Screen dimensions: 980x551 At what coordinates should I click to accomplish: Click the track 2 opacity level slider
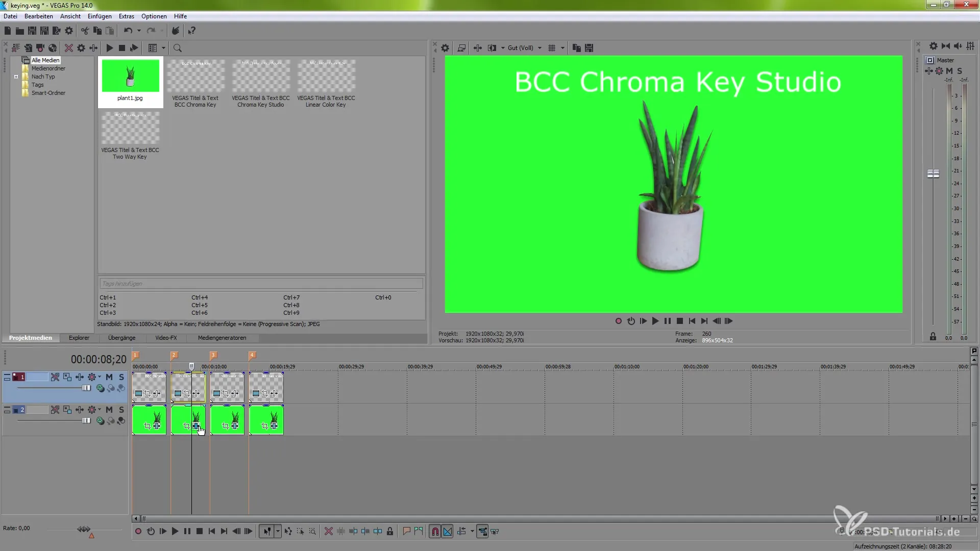(86, 421)
